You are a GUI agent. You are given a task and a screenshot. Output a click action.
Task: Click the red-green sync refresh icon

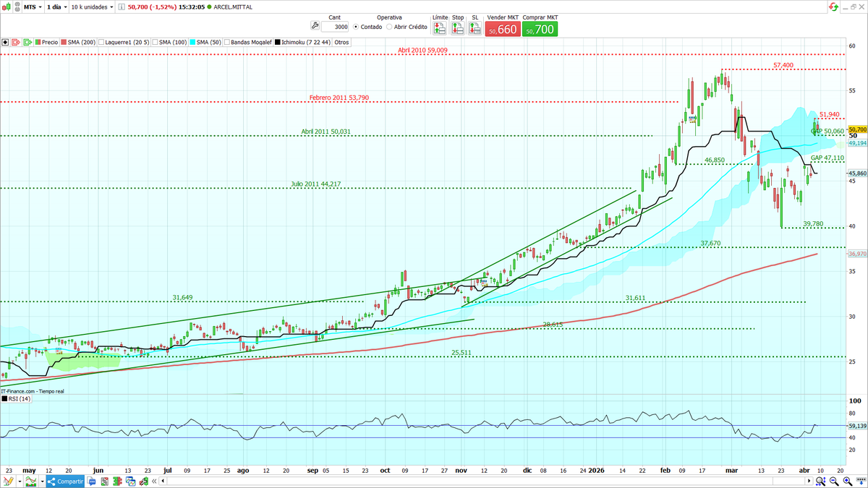point(833,7)
